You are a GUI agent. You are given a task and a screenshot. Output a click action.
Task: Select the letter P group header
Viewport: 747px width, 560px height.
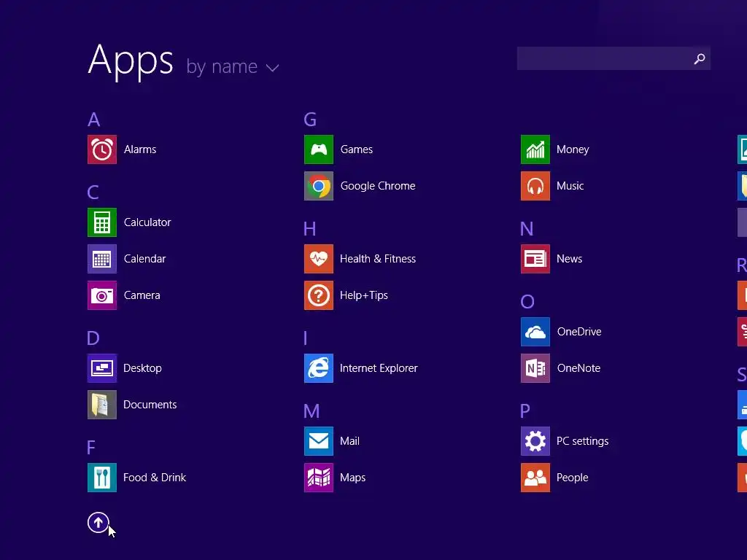tap(525, 411)
